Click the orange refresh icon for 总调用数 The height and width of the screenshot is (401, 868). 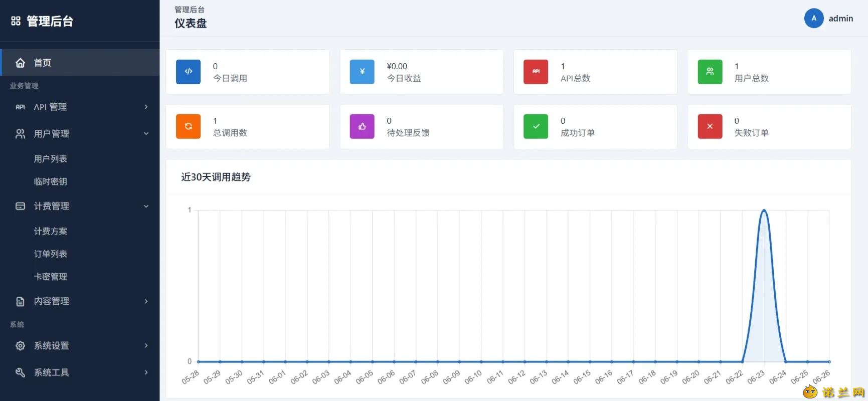(x=189, y=126)
